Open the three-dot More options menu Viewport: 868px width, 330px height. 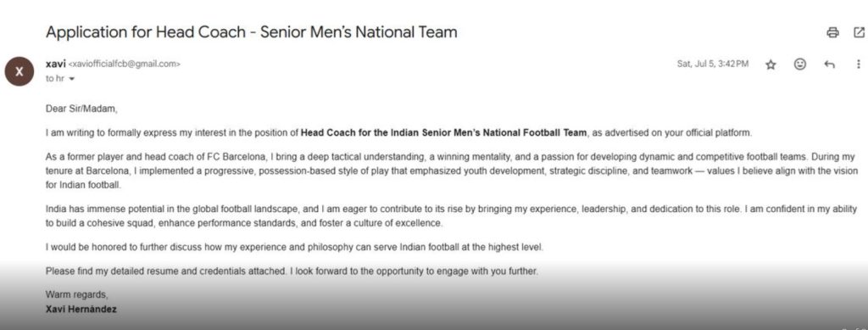click(859, 64)
